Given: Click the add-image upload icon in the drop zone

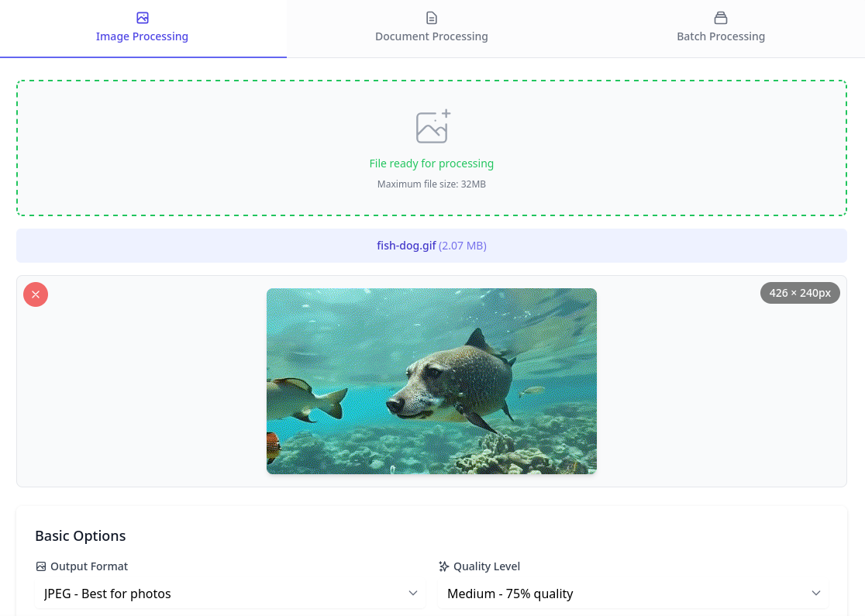Looking at the screenshot, I should [433, 126].
